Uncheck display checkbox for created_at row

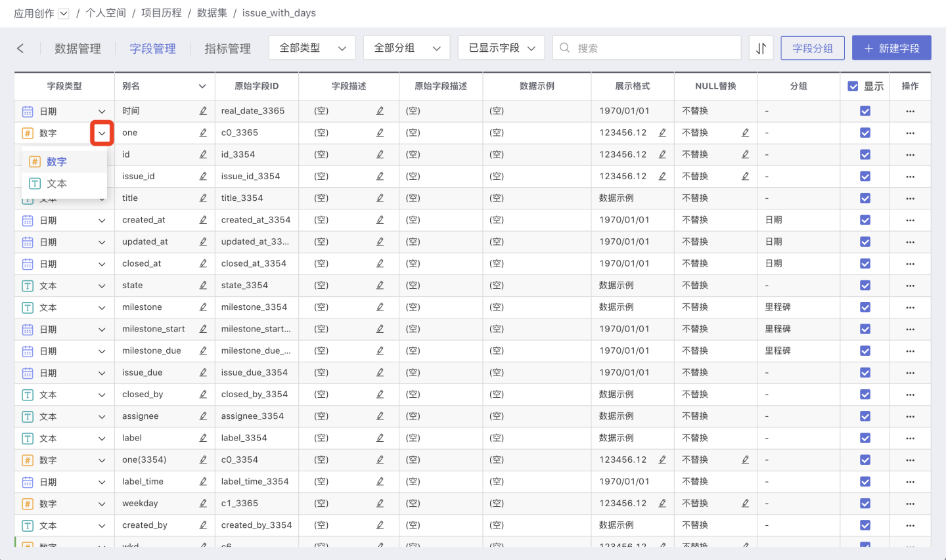pos(865,220)
